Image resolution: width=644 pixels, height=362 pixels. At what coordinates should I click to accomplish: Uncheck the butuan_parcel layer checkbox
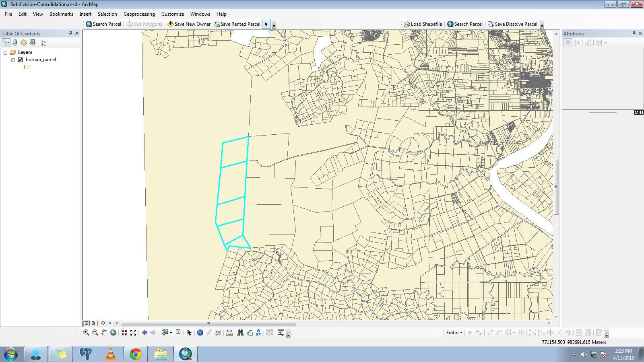(20, 60)
